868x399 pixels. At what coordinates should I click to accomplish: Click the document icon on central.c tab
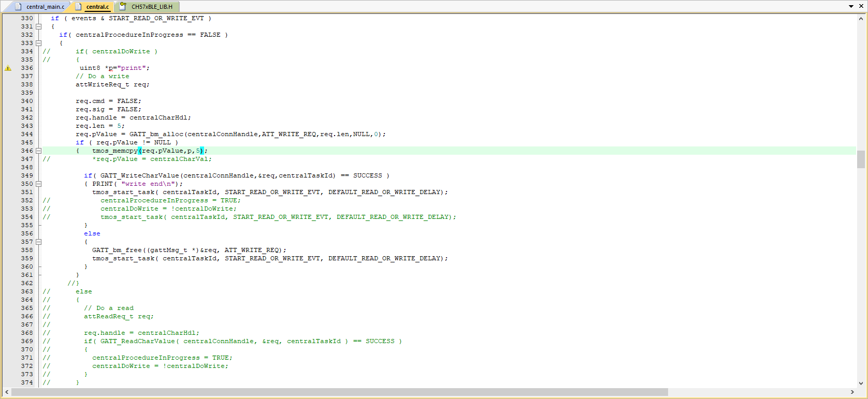click(x=79, y=6)
